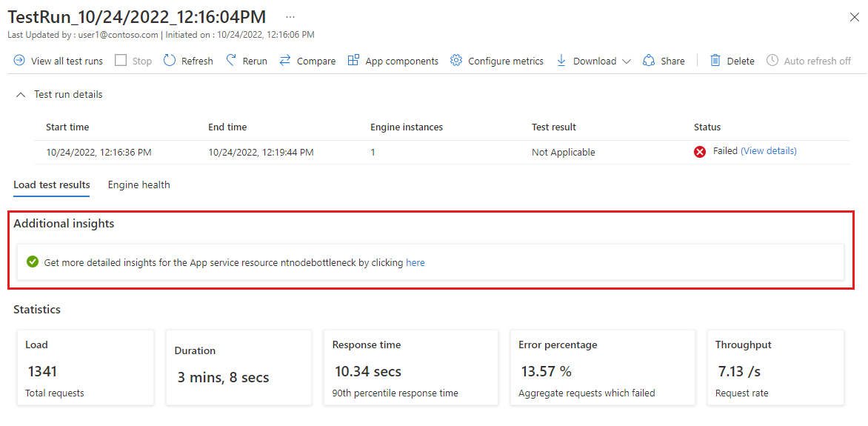Click the Rerun icon in toolbar
Image resolution: width=868 pixels, height=426 pixels.
point(231,61)
